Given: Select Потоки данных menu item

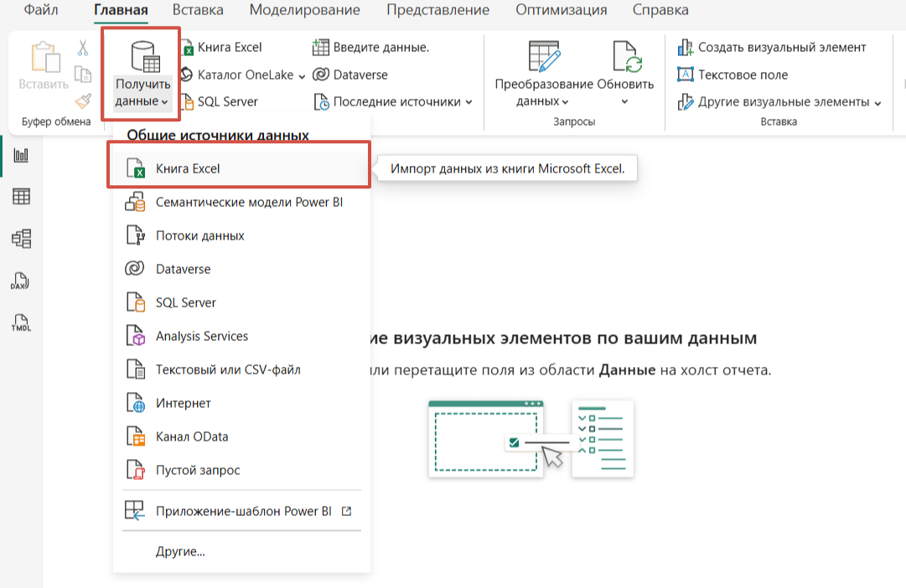Looking at the screenshot, I should tap(241, 235).
